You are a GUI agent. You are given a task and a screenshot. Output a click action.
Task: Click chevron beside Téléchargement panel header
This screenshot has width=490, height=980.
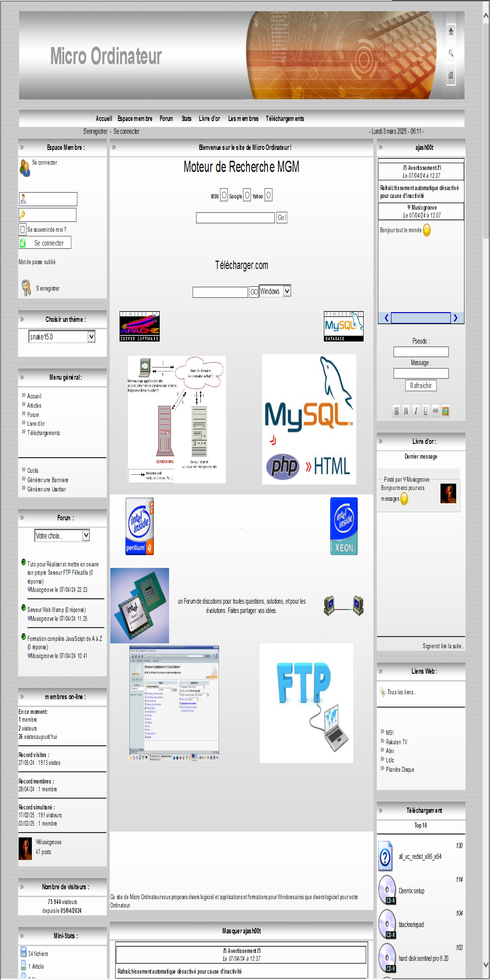coord(380,810)
